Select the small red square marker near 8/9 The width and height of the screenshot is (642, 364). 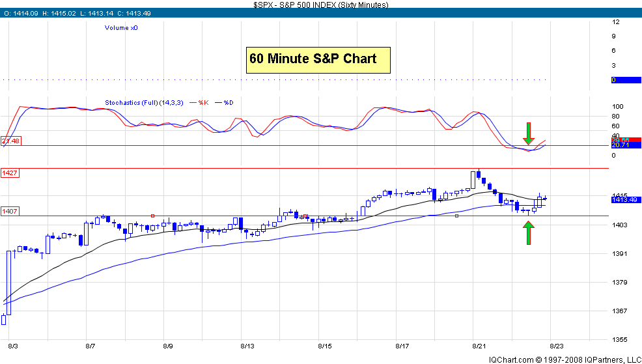coord(152,216)
